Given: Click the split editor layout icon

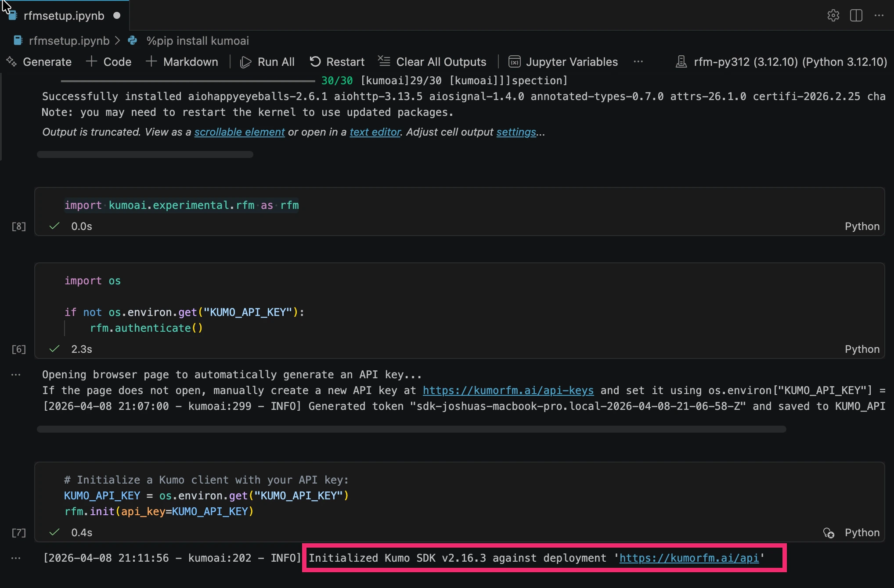Looking at the screenshot, I should [x=856, y=15].
